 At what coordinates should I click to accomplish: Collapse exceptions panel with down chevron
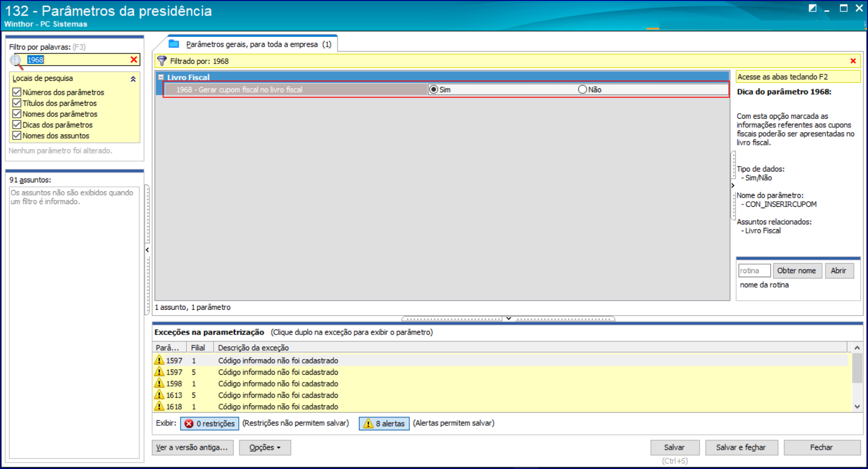(508, 318)
